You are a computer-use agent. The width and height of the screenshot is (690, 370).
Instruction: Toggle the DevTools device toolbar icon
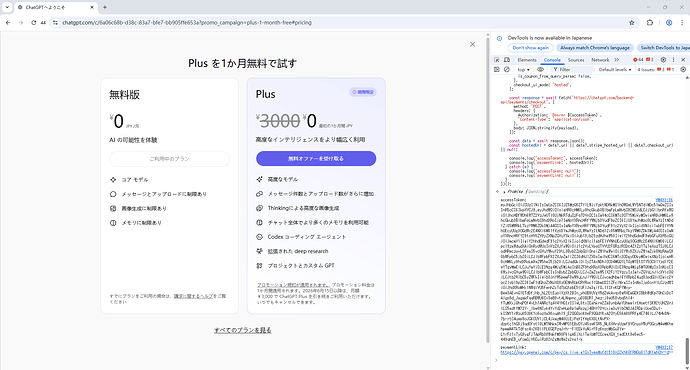(x=507, y=60)
